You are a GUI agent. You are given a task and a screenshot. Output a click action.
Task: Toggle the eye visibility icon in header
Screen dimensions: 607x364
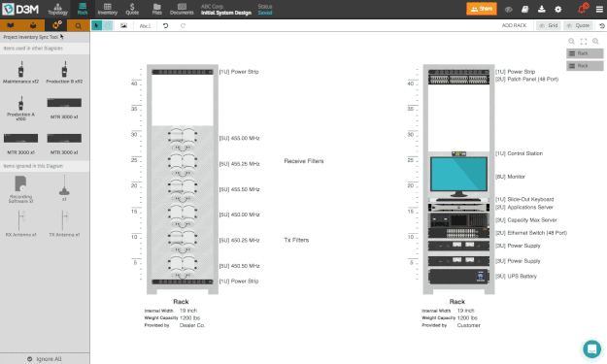(509, 10)
